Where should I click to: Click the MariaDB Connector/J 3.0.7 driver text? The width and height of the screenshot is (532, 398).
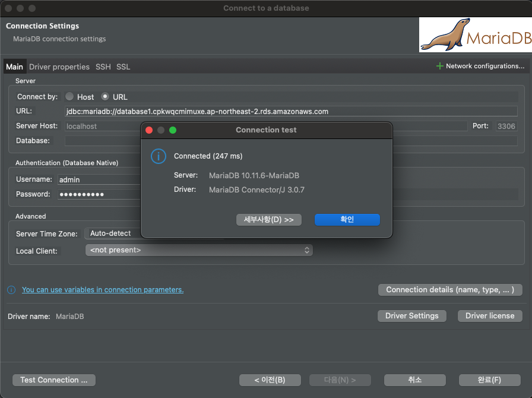256,190
